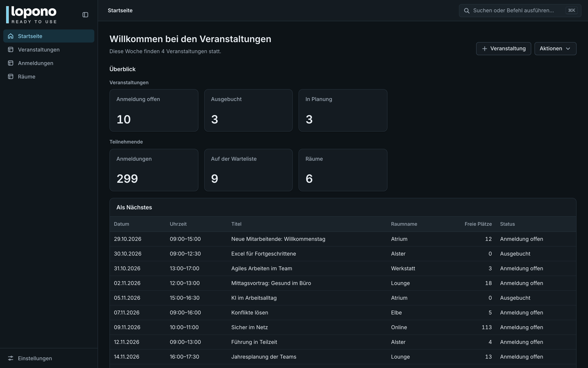Open the Räume 6 card
588x368 pixels.
[x=343, y=170]
